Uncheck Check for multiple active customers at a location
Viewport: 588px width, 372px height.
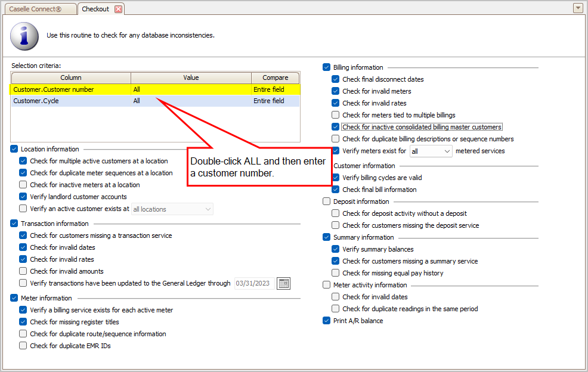click(23, 161)
